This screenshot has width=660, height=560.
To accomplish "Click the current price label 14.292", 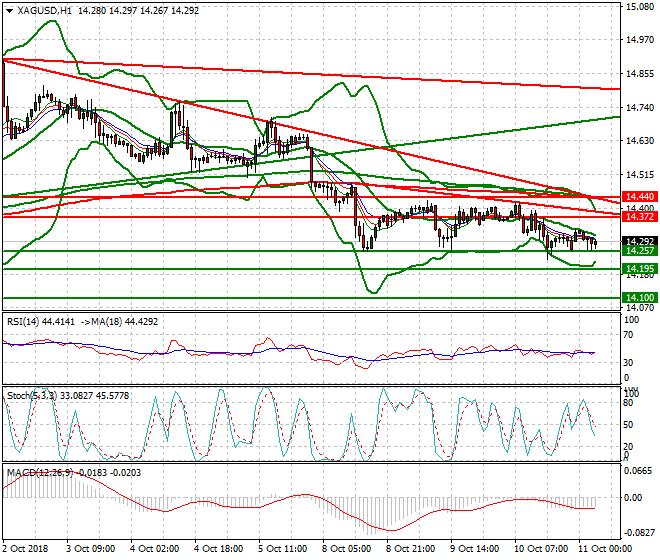I will (x=640, y=241).
